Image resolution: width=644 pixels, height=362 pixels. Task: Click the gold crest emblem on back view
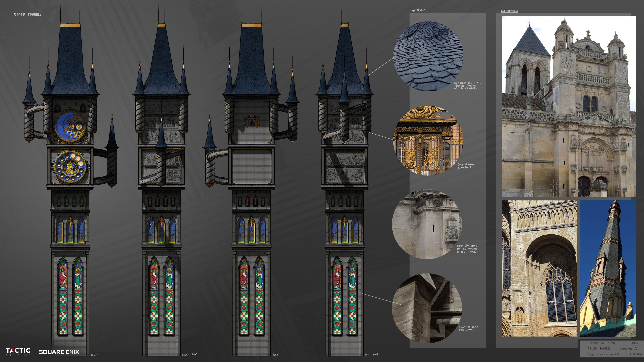252,120
